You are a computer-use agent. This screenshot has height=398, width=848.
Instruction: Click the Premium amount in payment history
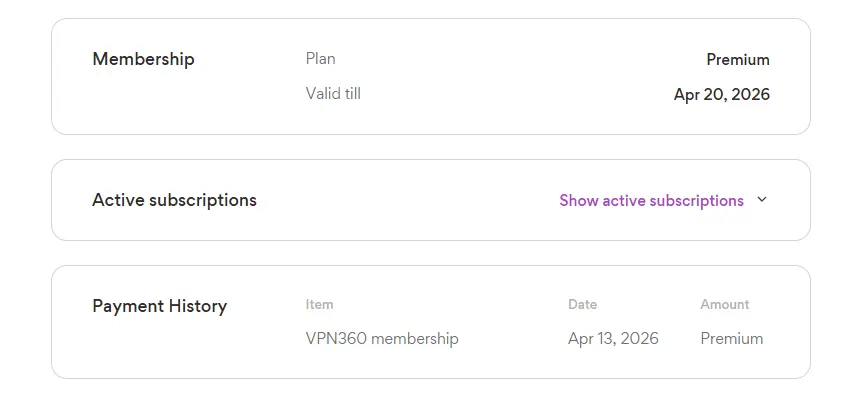coord(732,339)
